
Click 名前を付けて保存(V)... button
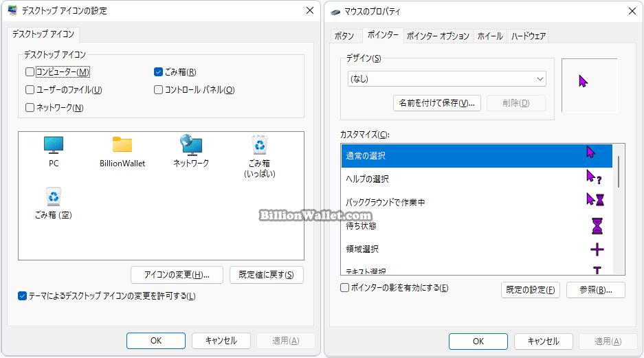click(x=437, y=103)
